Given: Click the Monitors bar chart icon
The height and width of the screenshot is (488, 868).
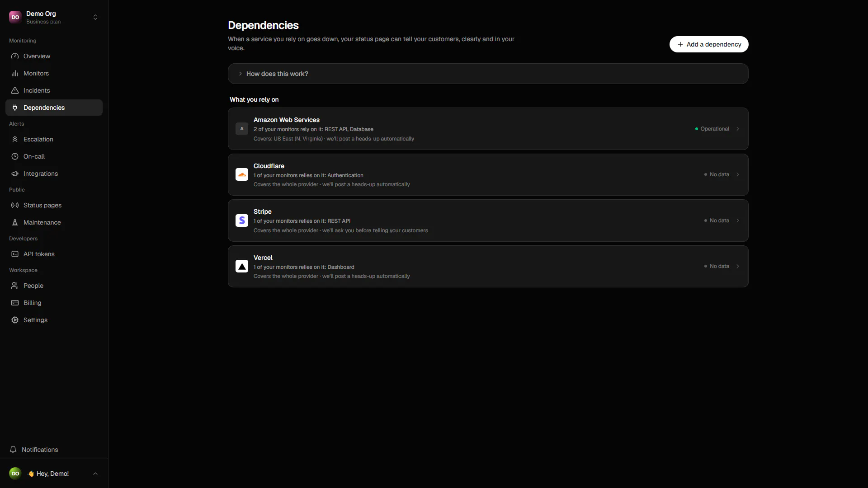Looking at the screenshot, I should tap(15, 73).
